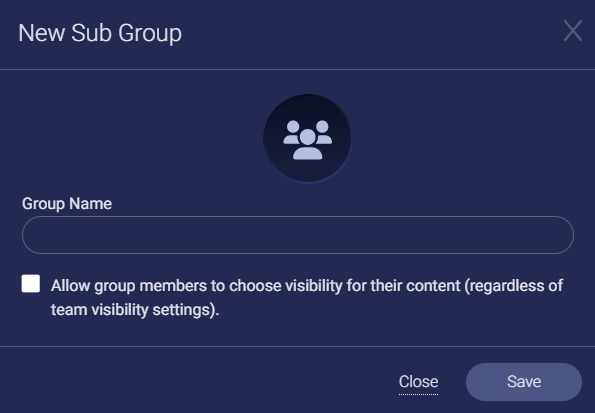Click the 'team visibility settings' text line
595x413 pixels.
pyautogui.click(x=135, y=310)
